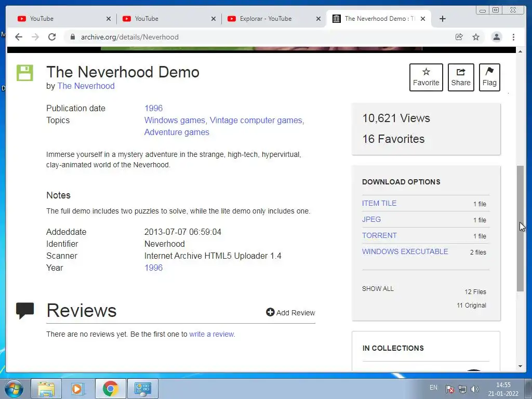
Task: Click the share page icon in address bar
Action: pyautogui.click(x=459, y=37)
